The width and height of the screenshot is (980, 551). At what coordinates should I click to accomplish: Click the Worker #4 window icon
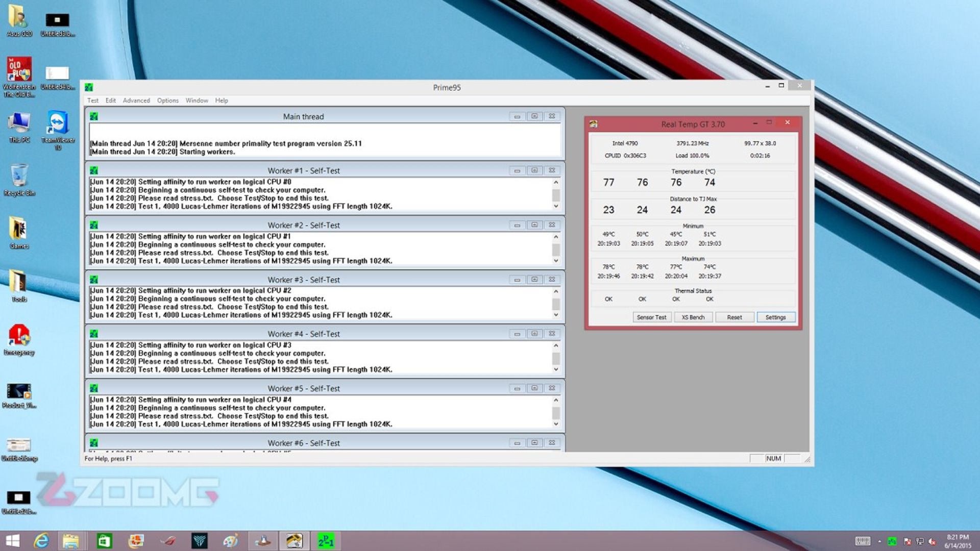coord(94,334)
